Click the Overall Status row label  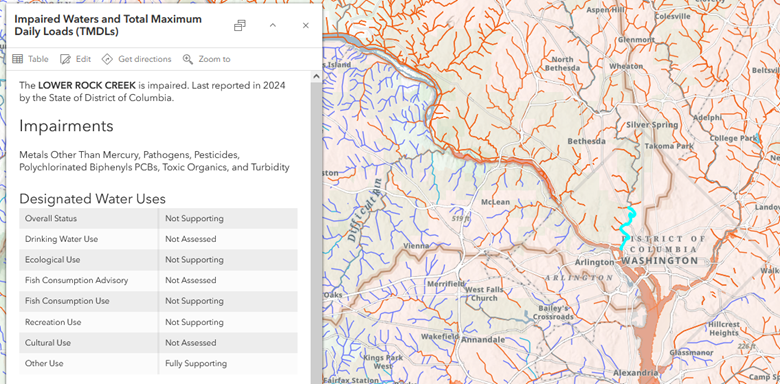[x=51, y=218]
